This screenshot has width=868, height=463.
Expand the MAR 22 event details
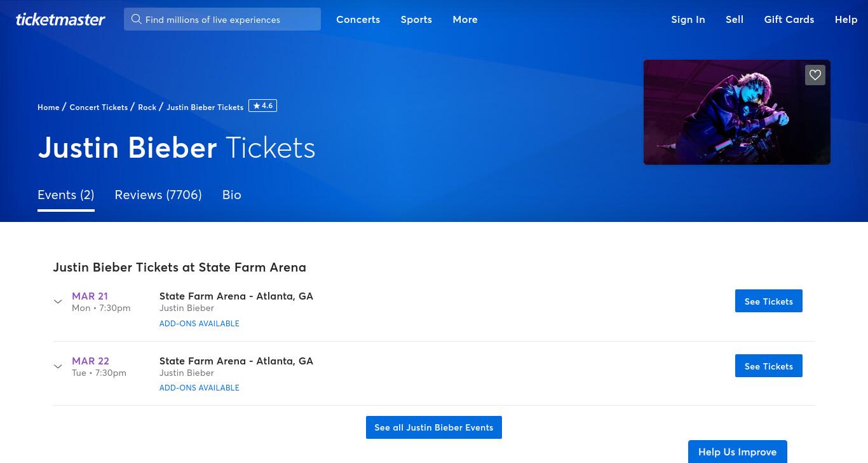[58, 366]
